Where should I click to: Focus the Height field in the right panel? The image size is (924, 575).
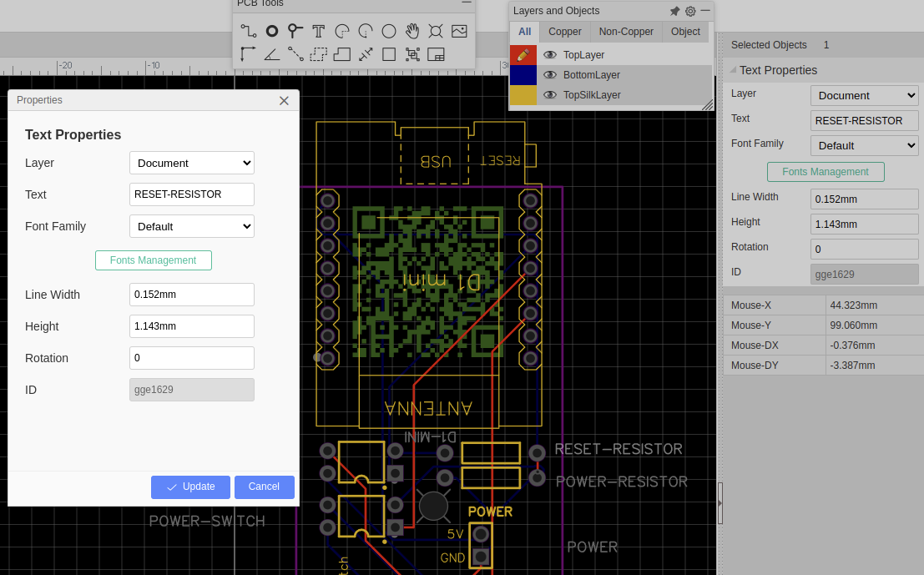pos(865,224)
